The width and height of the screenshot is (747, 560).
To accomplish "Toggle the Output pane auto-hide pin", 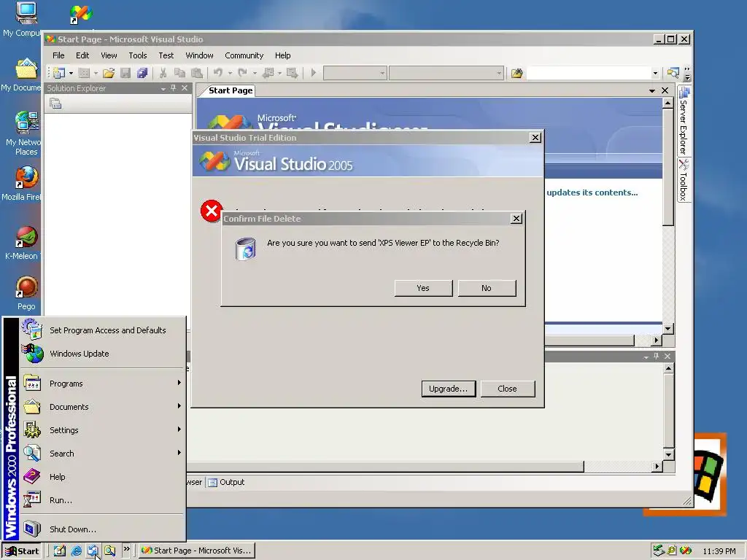I will (657, 356).
